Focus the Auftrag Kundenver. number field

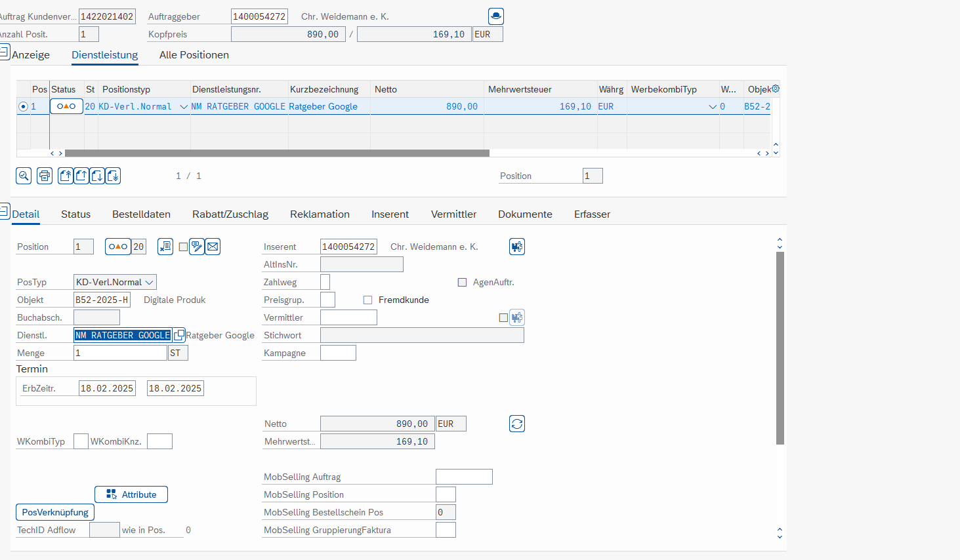[x=107, y=16]
